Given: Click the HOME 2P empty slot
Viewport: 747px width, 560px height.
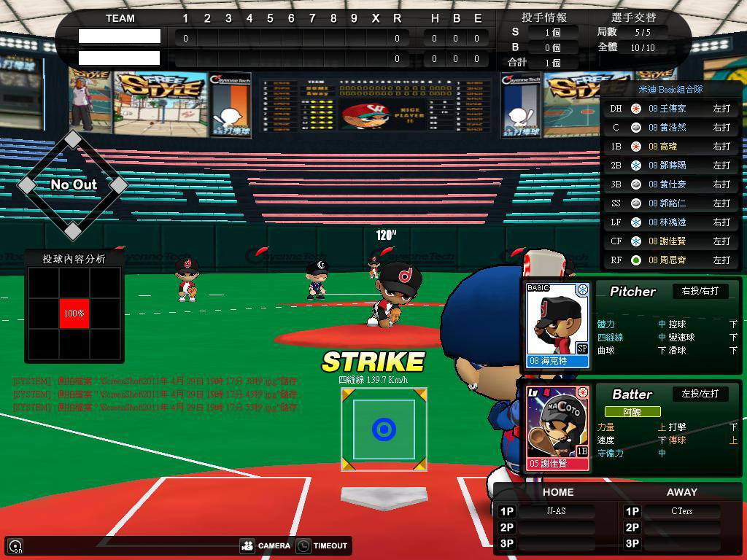Looking at the screenshot, I should click(x=557, y=527).
